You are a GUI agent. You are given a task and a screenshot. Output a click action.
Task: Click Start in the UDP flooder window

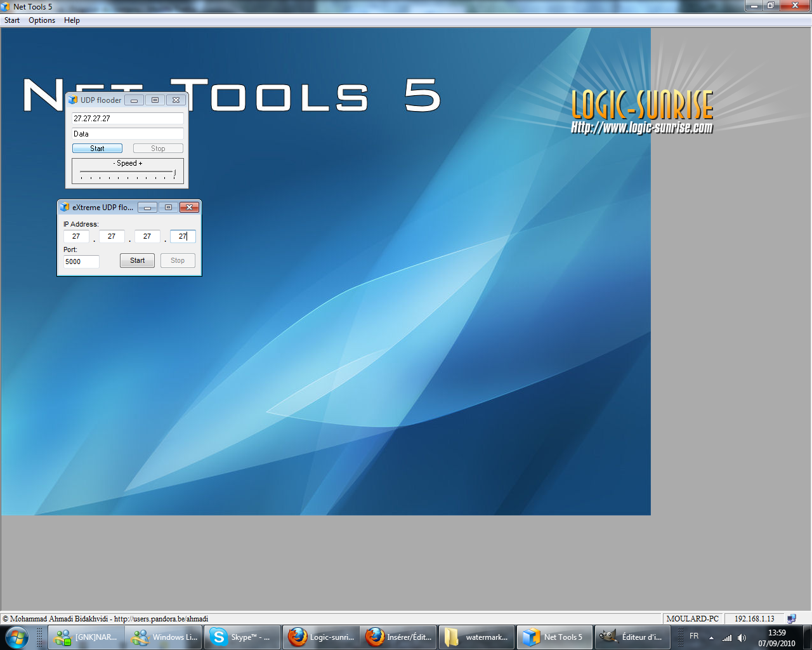click(97, 149)
